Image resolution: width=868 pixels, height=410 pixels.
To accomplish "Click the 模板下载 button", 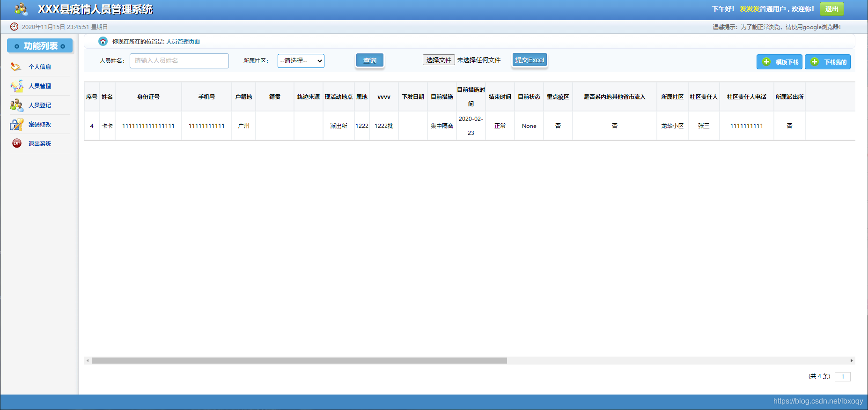I will pyautogui.click(x=779, y=62).
